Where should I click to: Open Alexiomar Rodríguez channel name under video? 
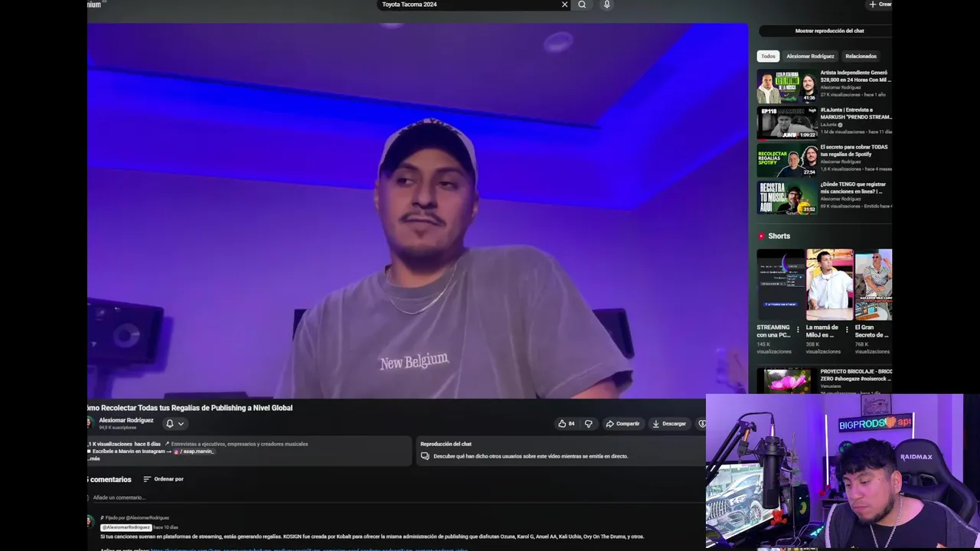click(x=126, y=420)
